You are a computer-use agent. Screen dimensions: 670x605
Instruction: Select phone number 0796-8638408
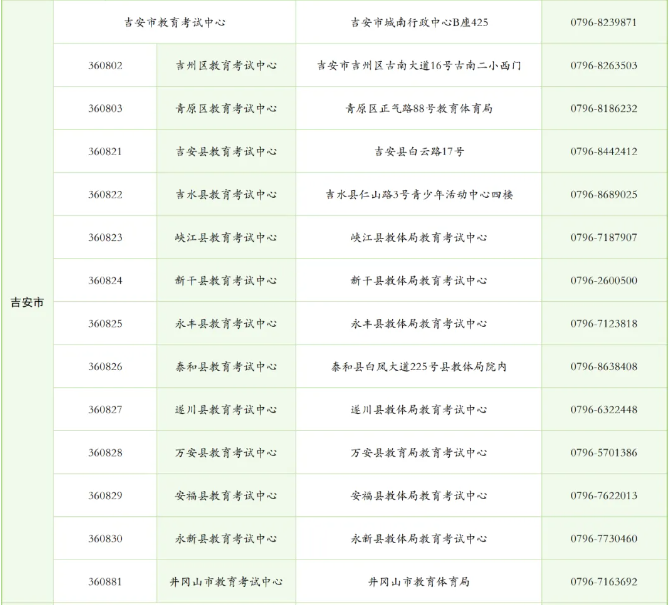[604, 366]
